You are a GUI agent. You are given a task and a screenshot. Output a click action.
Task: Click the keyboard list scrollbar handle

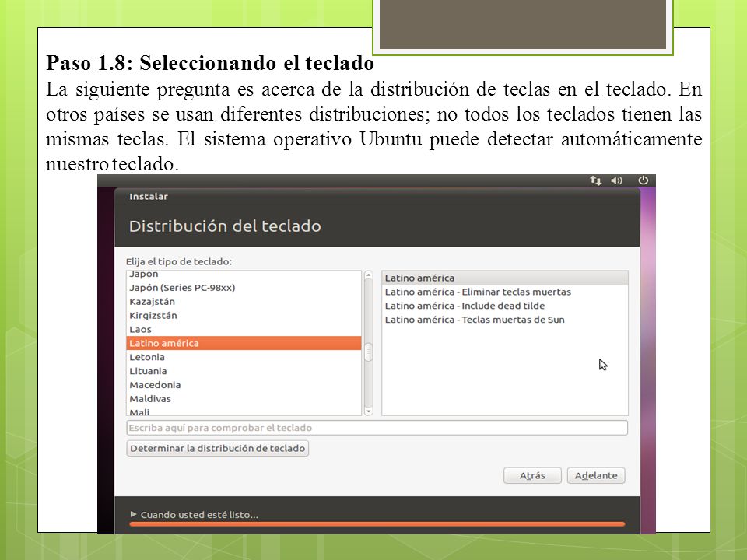368,353
